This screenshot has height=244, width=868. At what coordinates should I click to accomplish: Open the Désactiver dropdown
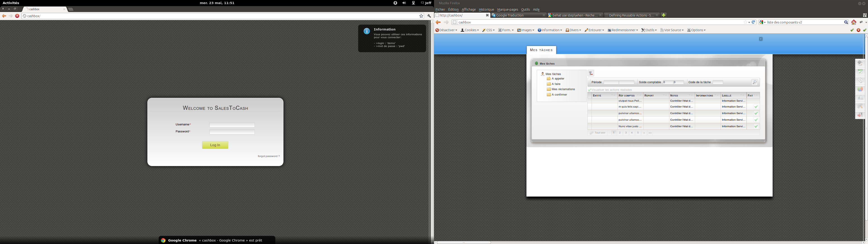446,30
